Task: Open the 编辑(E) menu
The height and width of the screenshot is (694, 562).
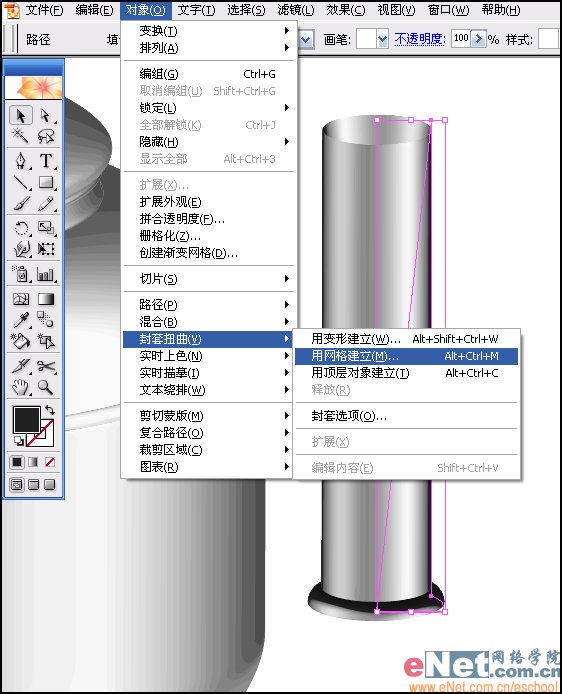Action: (94, 10)
